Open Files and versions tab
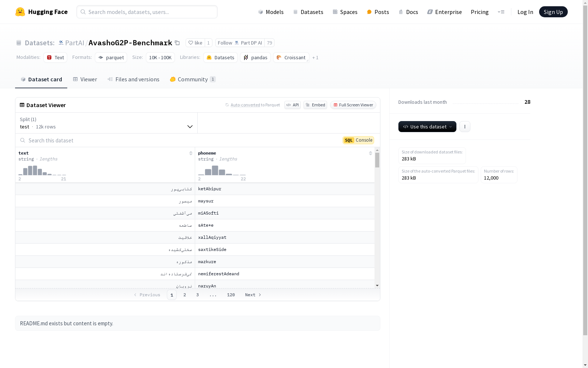Viewport: 588px width, 368px height. coord(133,79)
